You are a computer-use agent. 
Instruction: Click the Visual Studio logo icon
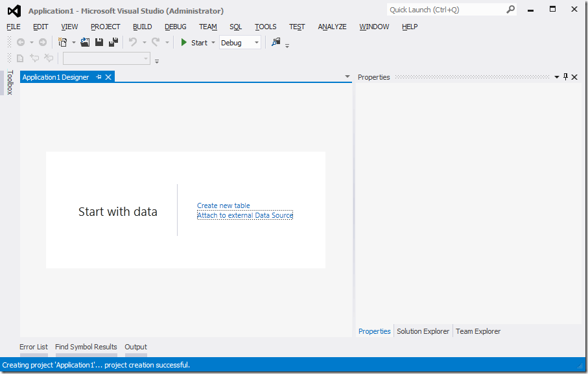pyautogui.click(x=14, y=11)
